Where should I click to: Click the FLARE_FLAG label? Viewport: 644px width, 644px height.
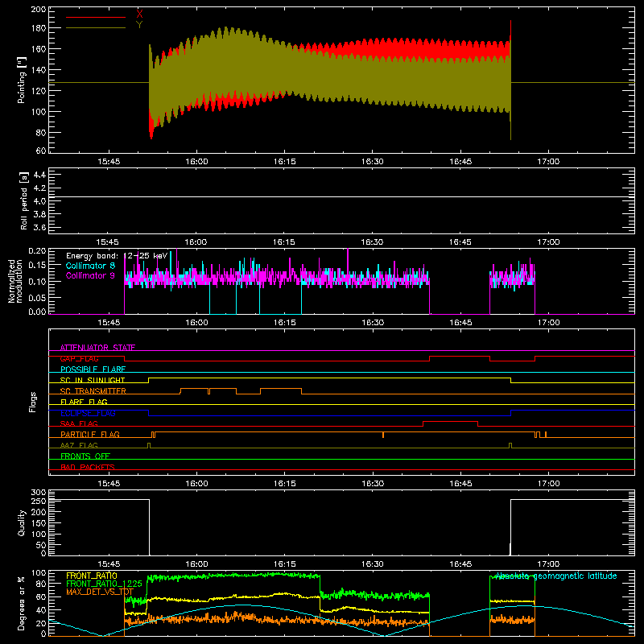tap(84, 402)
